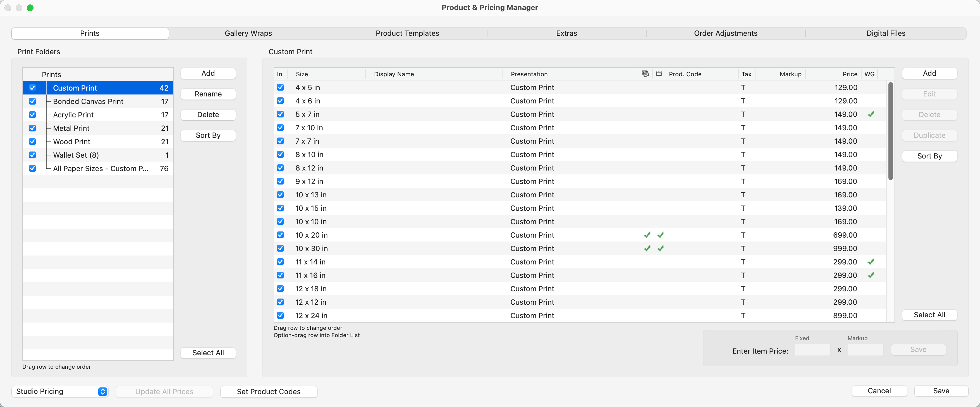Click the WG checkmark on 11 x 14 in row
Image resolution: width=980 pixels, height=407 pixels.
click(x=871, y=262)
